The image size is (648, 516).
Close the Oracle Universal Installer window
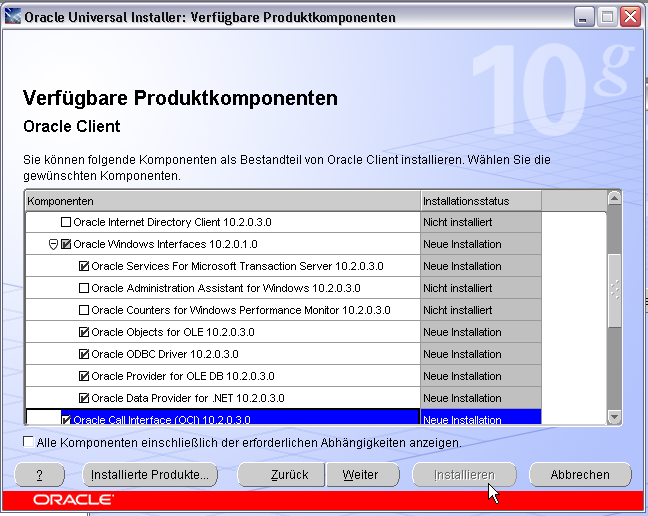coord(630,17)
